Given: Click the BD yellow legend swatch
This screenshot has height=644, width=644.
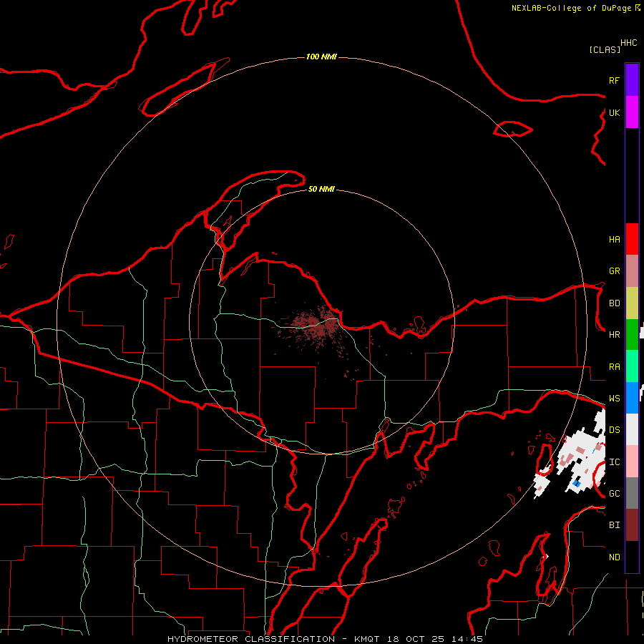Looking at the screenshot, I should (632, 303).
